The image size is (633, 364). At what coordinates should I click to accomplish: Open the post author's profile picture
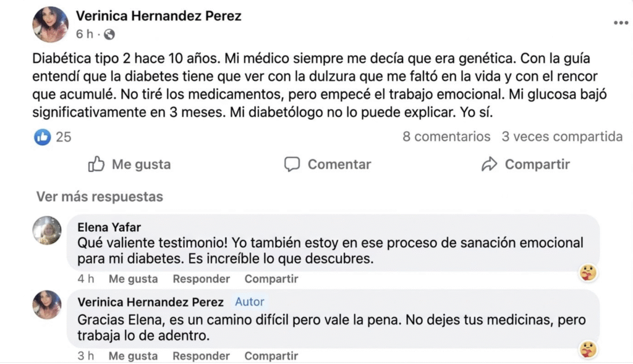click(x=50, y=24)
